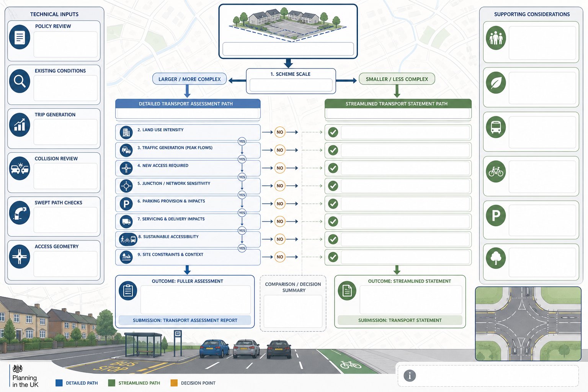Viewport: 588px width, 392px height.
Task: Click the New Access Required icon
Action: pyautogui.click(x=126, y=168)
